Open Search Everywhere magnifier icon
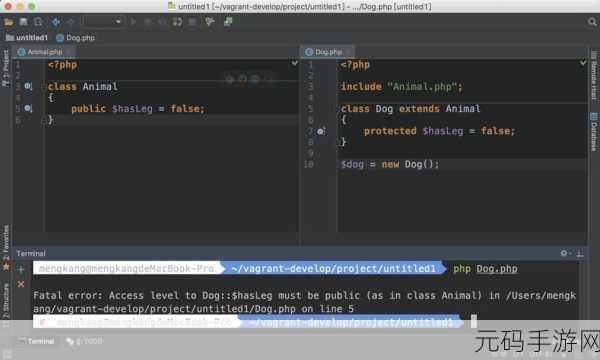600x360 pixels. click(592, 22)
